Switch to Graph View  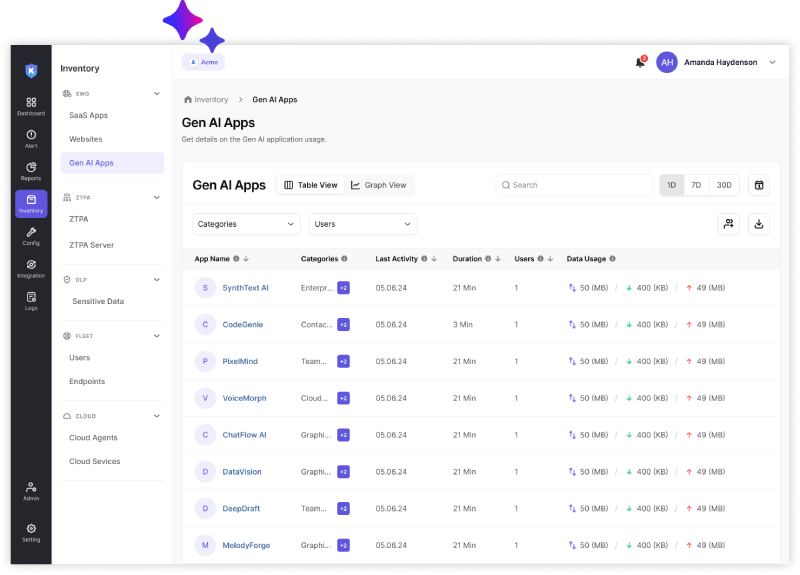[x=379, y=185]
